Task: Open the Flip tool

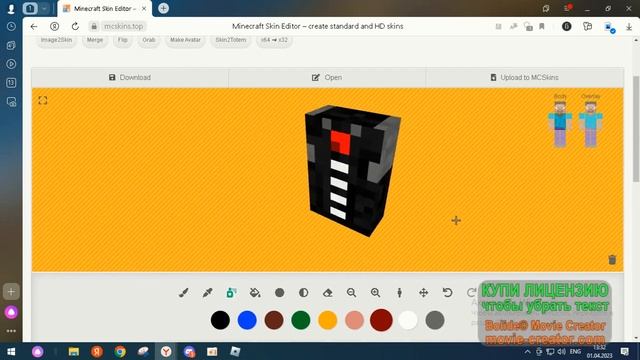Action: [x=122, y=40]
